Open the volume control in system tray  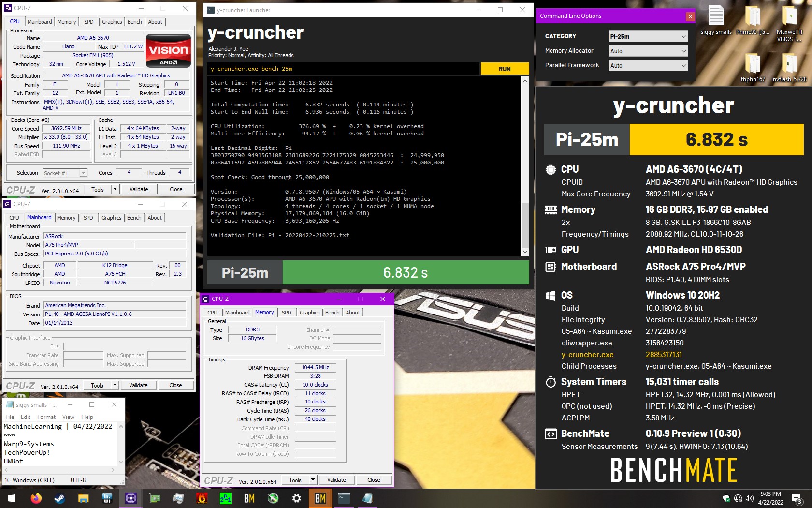[750, 498]
